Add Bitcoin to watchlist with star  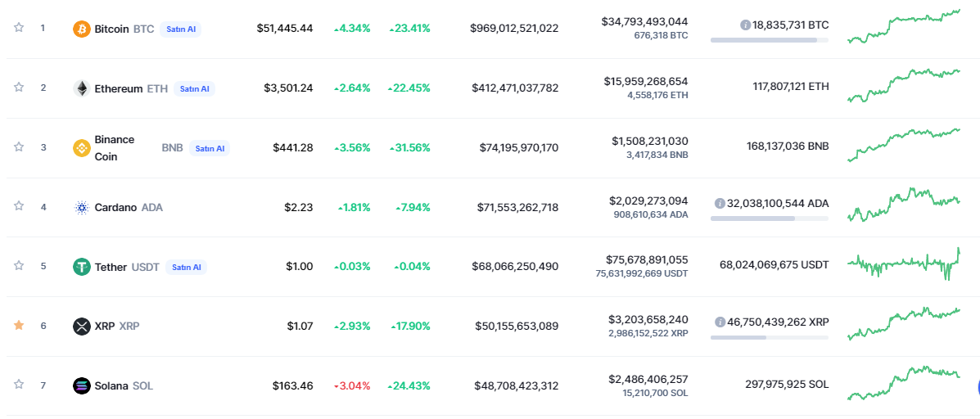pyautogui.click(x=19, y=28)
